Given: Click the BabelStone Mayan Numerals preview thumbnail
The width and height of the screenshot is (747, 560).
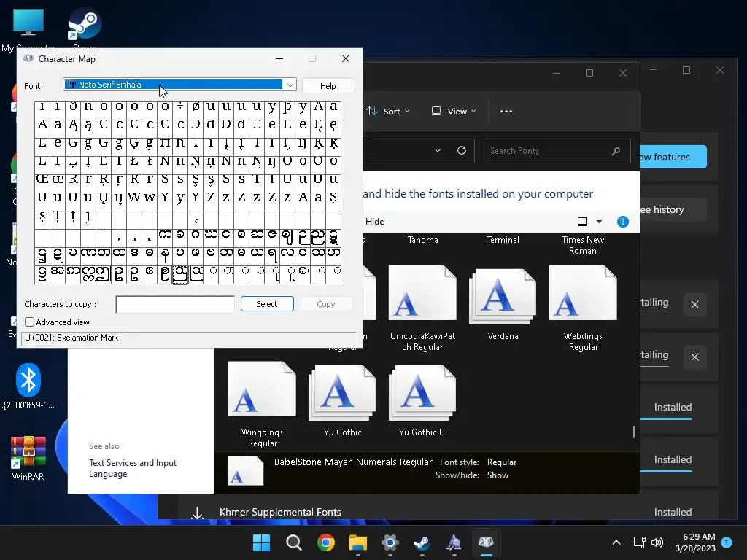Looking at the screenshot, I should click(245, 470).
